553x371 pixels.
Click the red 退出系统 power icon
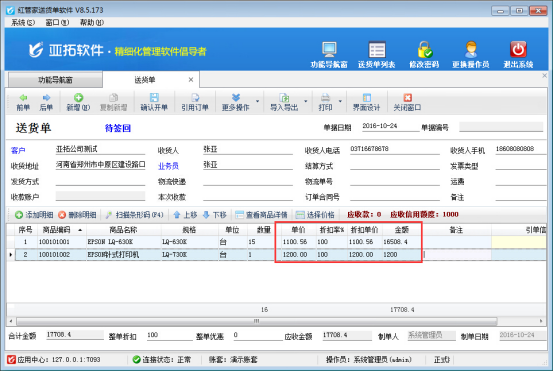click(x=518, y=49)
